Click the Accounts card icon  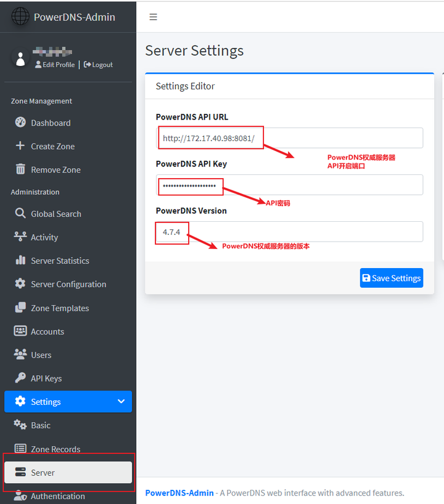[20, 331]
